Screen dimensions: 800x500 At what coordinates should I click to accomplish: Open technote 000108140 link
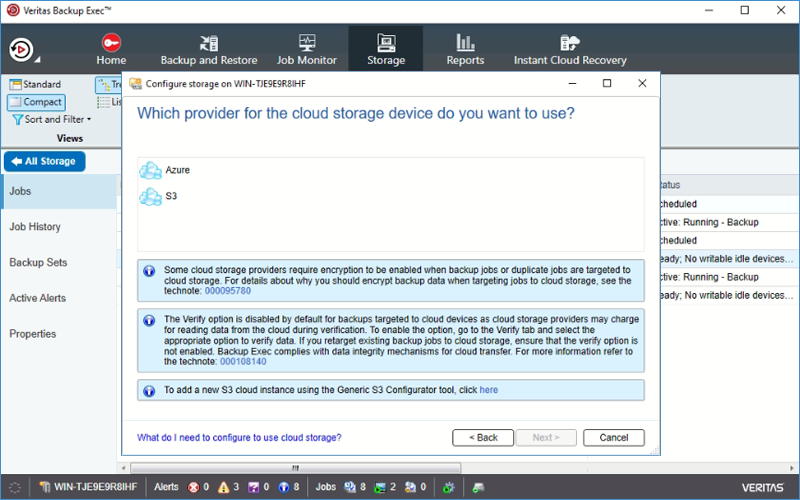pyautogui.click(x=243, y=362)
